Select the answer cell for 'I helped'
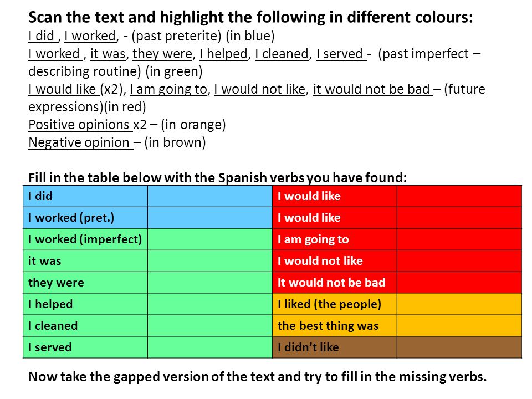The height and width of the screenshot is (399, 532). pyautogui.click(x=210, y=304)
